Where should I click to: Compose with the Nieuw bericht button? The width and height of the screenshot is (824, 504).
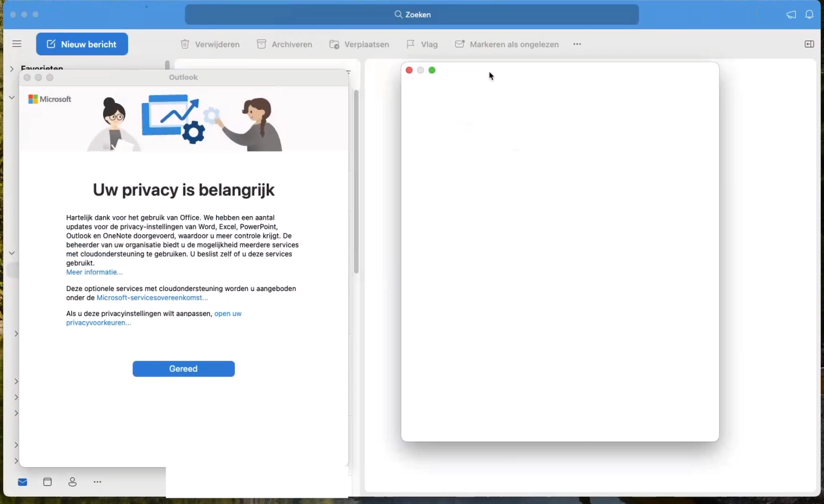tap(82, 44)
